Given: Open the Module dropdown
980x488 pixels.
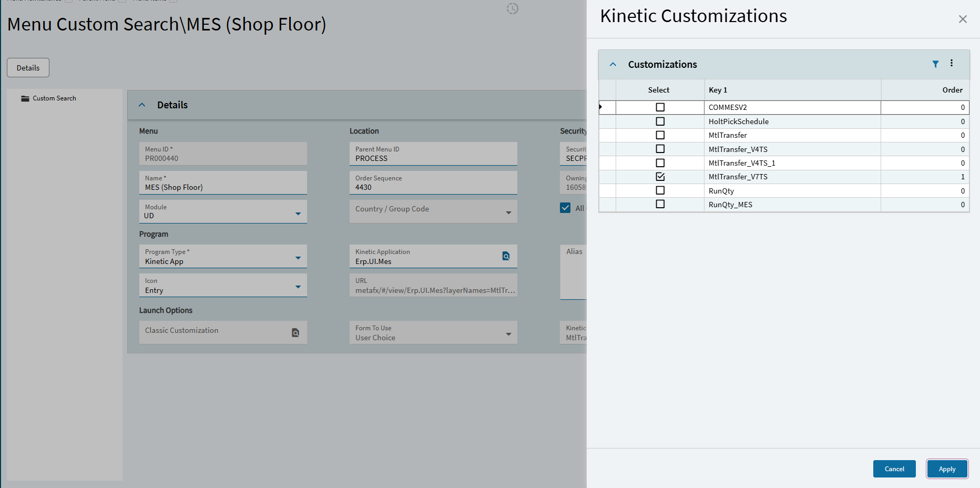Looking at the screenshot, I should tap(298, 213).
